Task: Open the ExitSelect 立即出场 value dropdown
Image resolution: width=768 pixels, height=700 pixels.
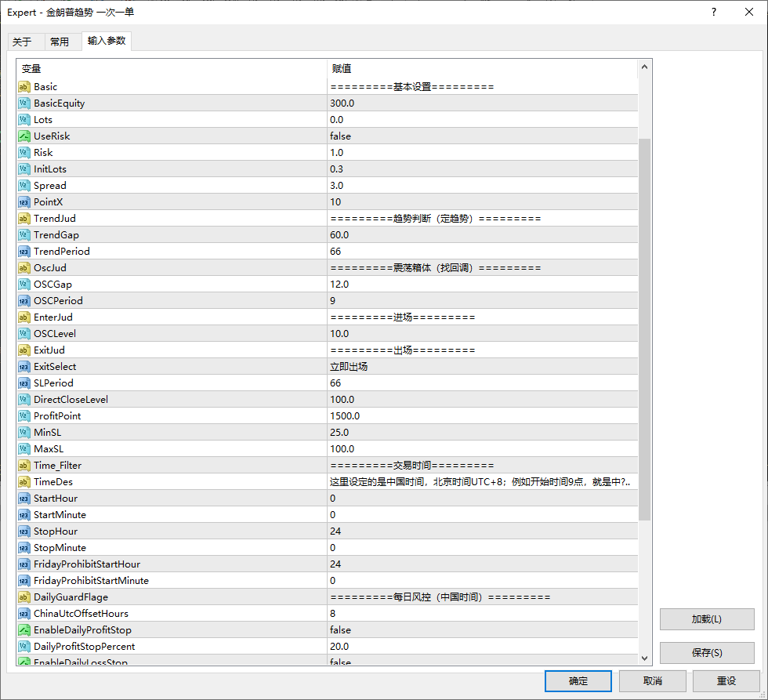Action: 483,367
